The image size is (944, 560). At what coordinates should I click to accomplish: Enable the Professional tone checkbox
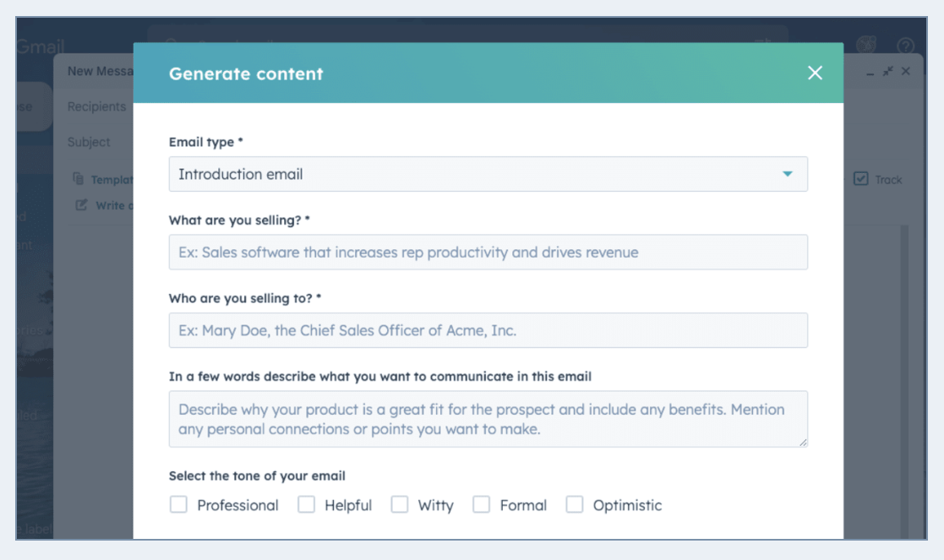pos(178,505)
